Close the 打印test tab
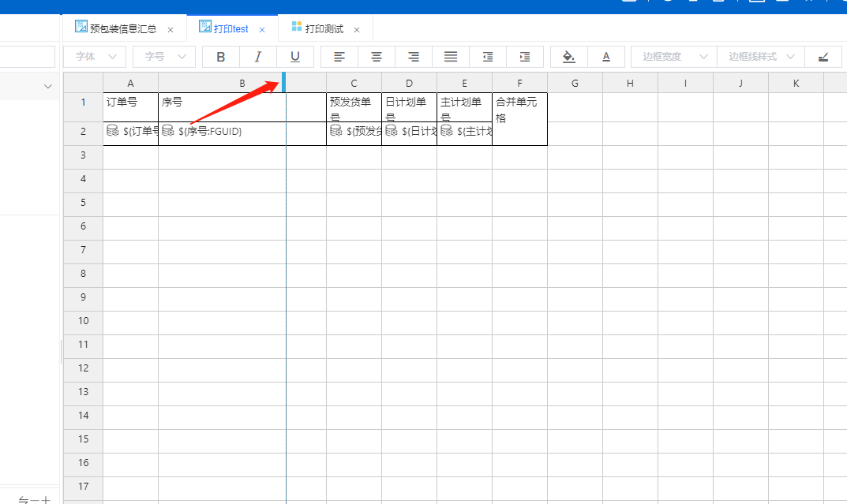Screen dimensions: 847x504 tap(263, 30)
